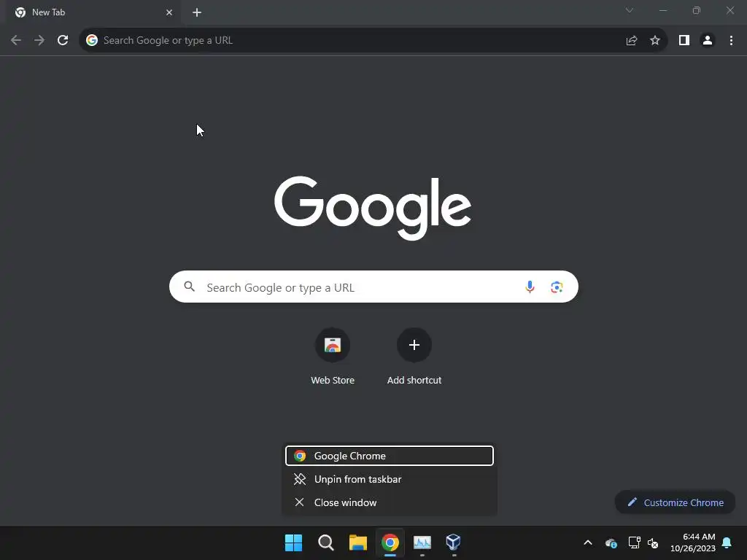The image size is (747, 560).
Task: Start voice search with the microphone
Action: coord(530,287)
